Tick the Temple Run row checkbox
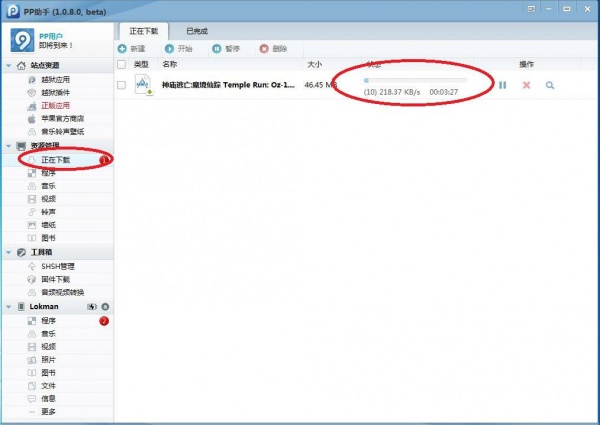Viewport: 600px width, 425px height. click(121, 85)
